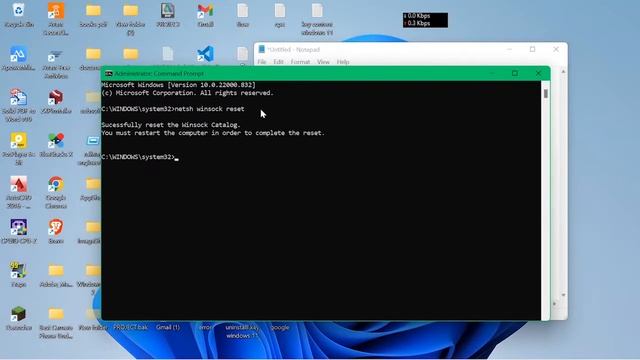Open the Solid PDF to Word shortcut
Screen dimensions: 640x360
[x=19, y=97]
